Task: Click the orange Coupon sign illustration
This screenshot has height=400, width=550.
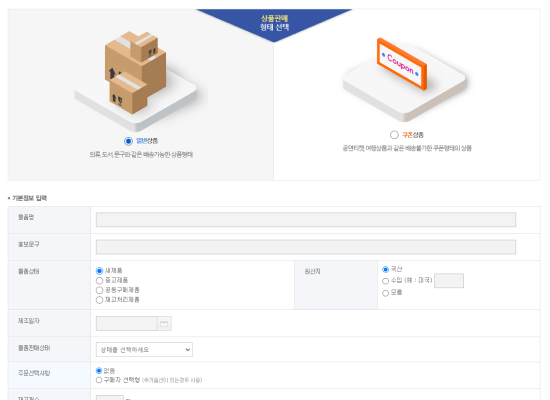Action: tap(402, 64)
